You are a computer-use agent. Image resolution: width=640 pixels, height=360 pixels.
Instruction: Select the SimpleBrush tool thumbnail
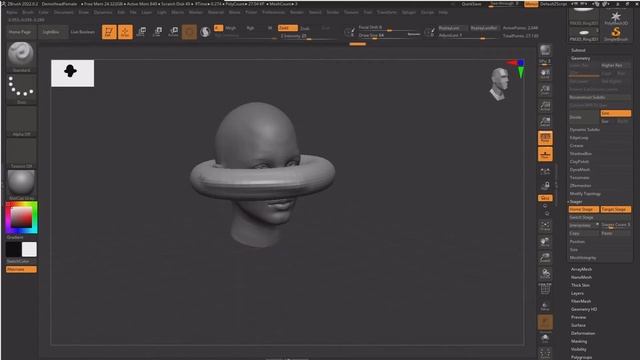(x=616, y=34)
